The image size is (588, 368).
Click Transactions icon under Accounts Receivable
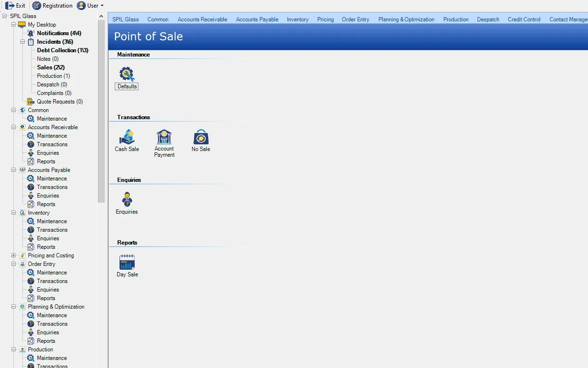click(x=31, y=144)
